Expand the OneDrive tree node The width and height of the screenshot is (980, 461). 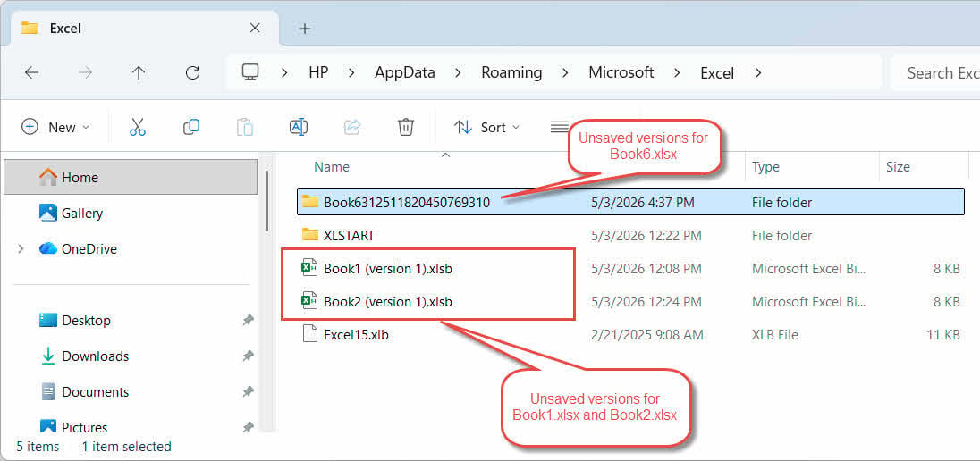pyautogui.click(x=21, y=248)
